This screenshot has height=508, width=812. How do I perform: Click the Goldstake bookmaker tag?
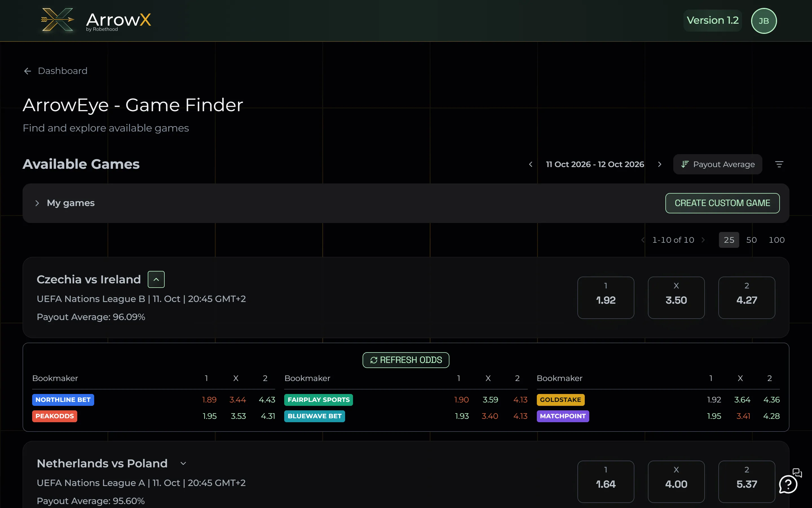[560, 400]
